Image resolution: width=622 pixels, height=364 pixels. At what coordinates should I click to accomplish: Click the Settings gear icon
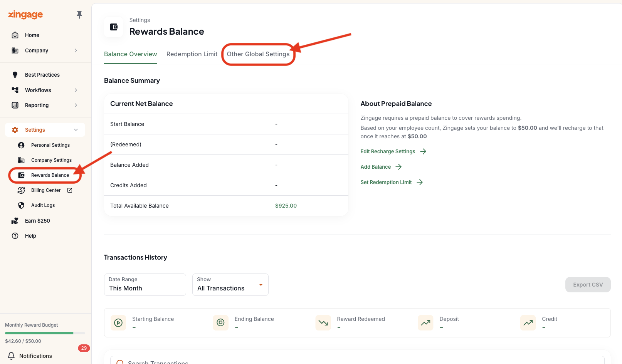click(15, 130)
